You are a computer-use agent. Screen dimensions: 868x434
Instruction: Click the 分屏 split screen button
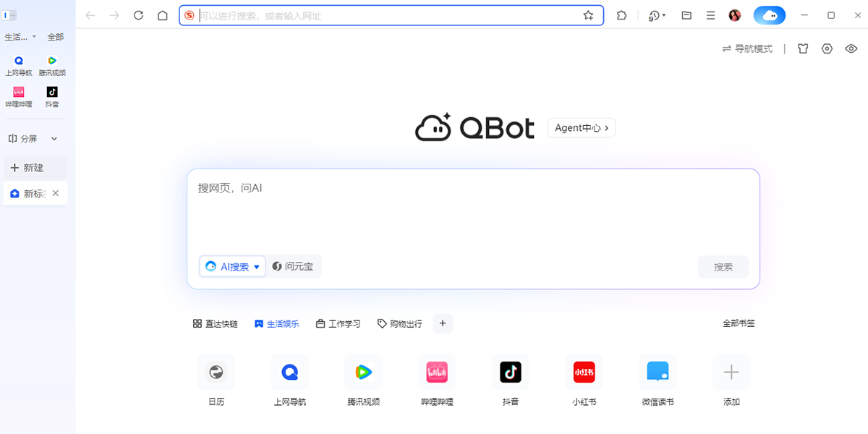[22, 138]
